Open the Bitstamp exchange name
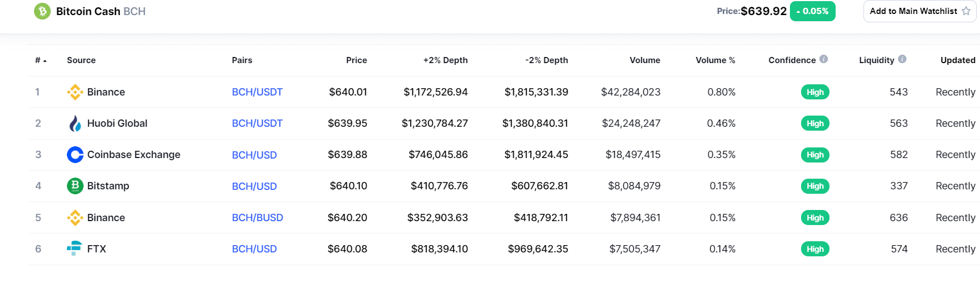The image size is (980, 282). click(x=108, y=186)
